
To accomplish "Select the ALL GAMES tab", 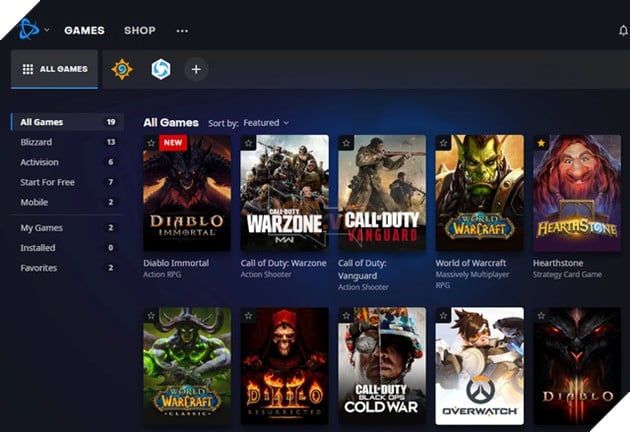I will click(x=54, y=69).
